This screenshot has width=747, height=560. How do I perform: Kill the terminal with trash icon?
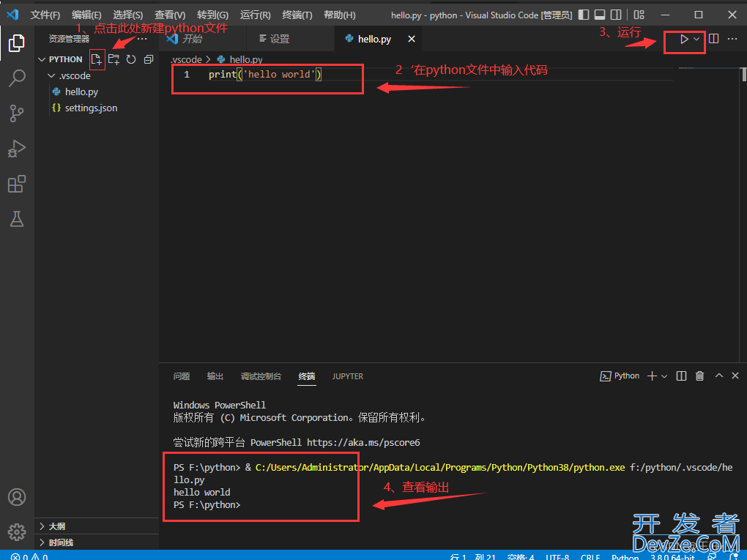click(699, 376)
